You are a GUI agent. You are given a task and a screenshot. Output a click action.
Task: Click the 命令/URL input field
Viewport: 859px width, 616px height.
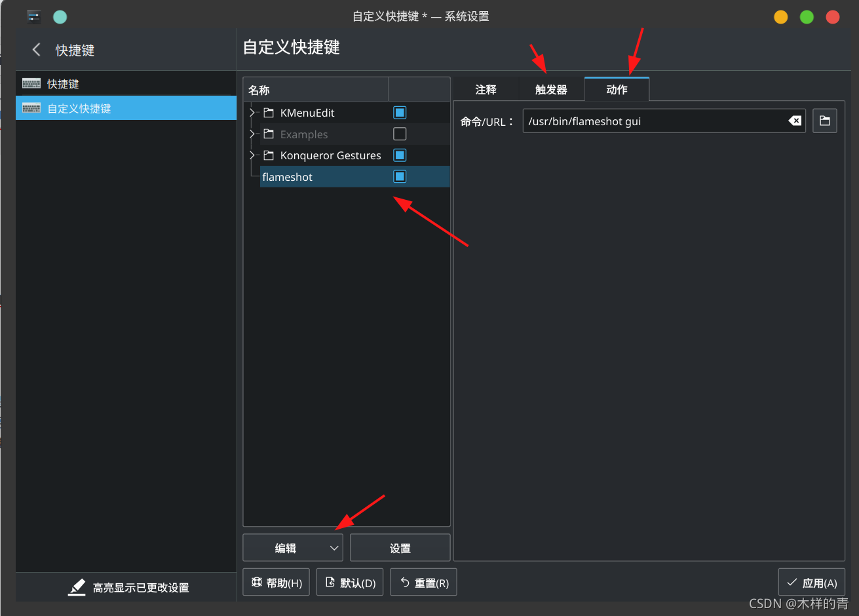(664, 121)
